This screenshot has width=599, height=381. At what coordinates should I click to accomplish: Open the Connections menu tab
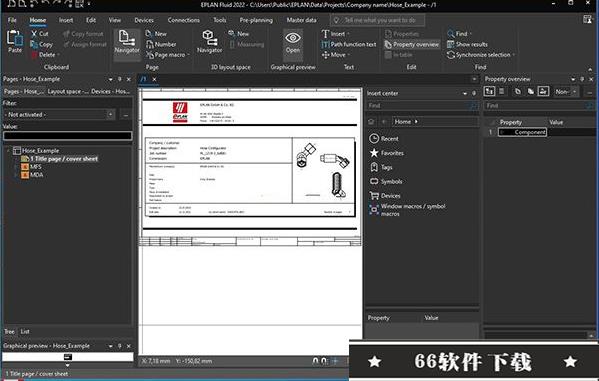(x=183, y=20)
